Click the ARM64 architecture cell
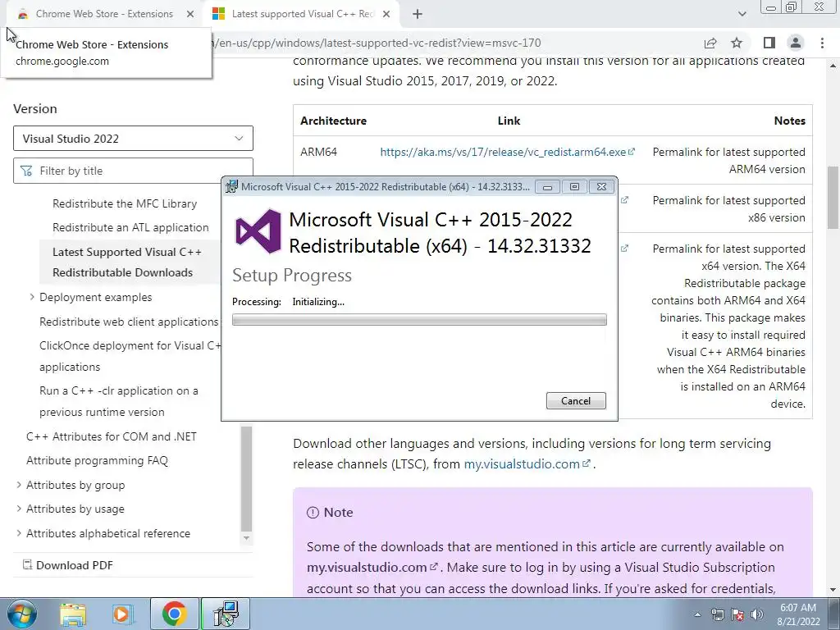The image size is (840, 630). 319,152
